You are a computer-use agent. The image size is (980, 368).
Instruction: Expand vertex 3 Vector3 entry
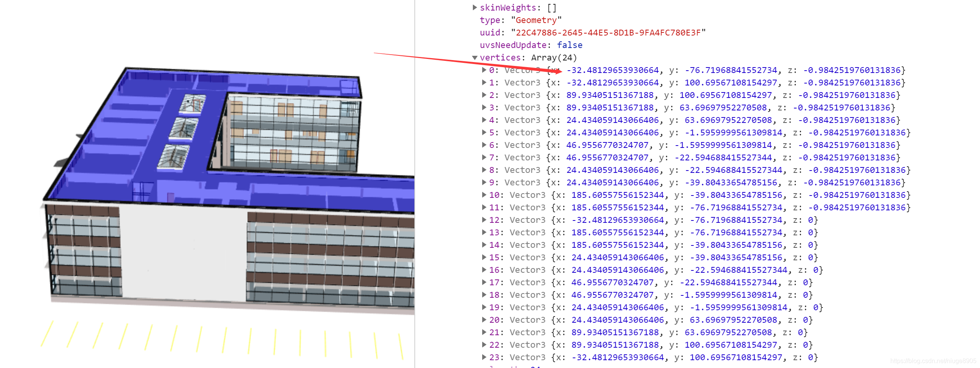(x=484, y=108)
